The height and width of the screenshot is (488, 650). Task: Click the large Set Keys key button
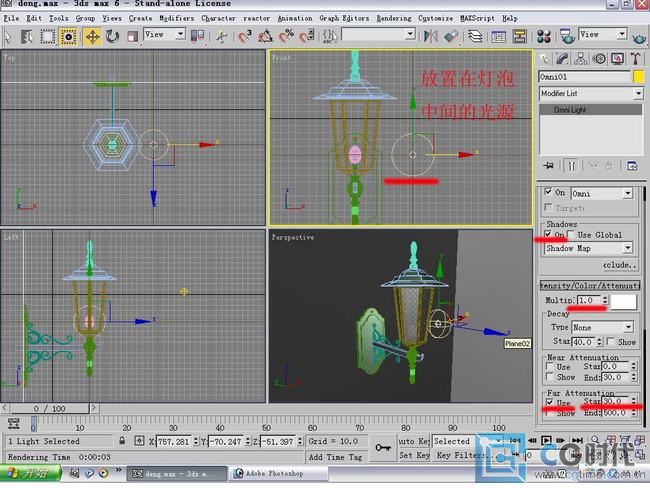383,448
